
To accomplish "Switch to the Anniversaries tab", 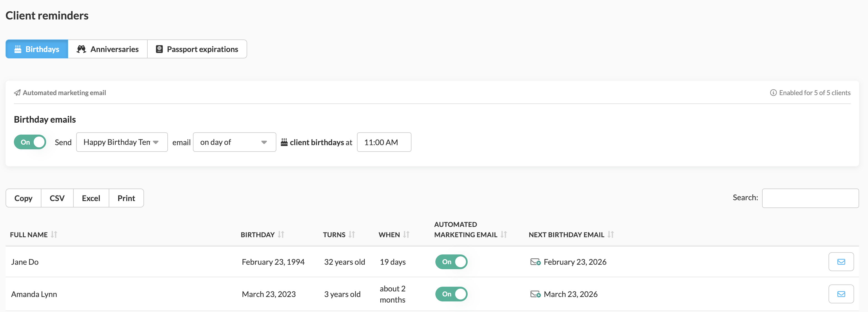I will [x=108, y=49].
